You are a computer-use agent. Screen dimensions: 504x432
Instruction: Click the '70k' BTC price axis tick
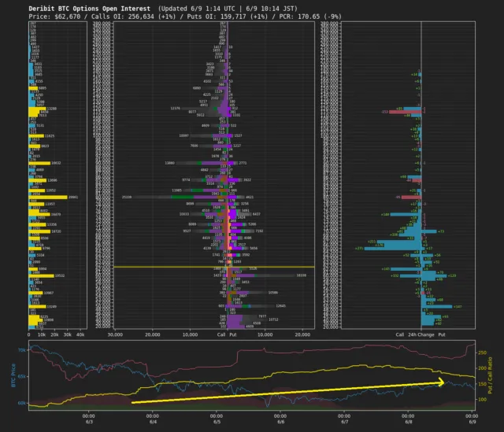(x=22, y=350)
